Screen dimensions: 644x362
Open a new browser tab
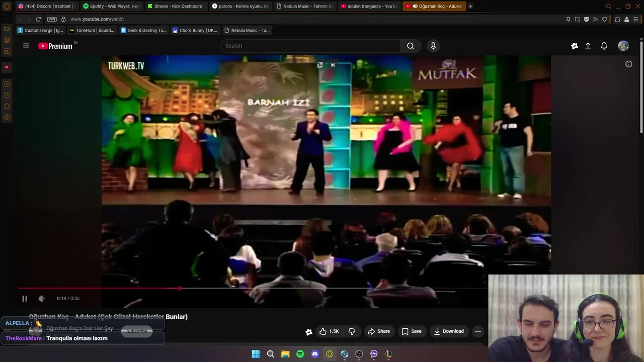click(x=470, y=6)
